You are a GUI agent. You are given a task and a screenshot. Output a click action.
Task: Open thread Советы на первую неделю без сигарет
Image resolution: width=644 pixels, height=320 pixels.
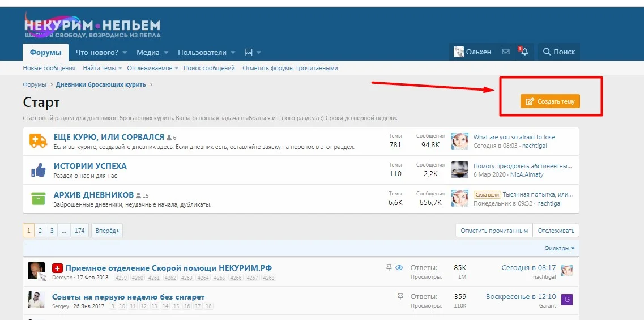click(x=128, y=297)
